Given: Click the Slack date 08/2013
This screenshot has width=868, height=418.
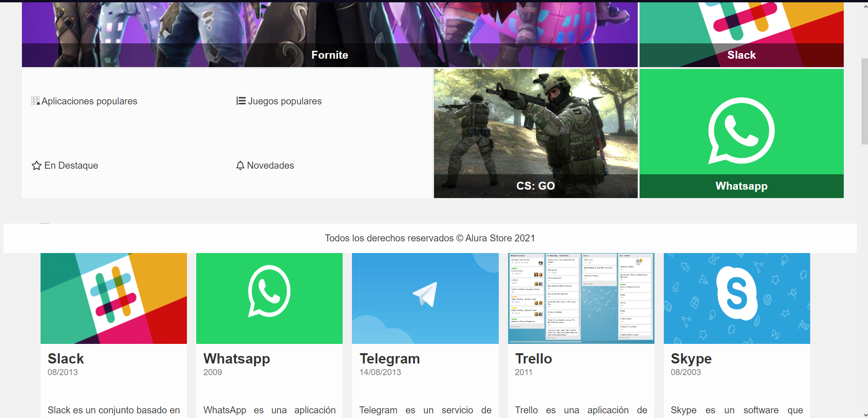Looking at the screenshot, I should 62,372.
